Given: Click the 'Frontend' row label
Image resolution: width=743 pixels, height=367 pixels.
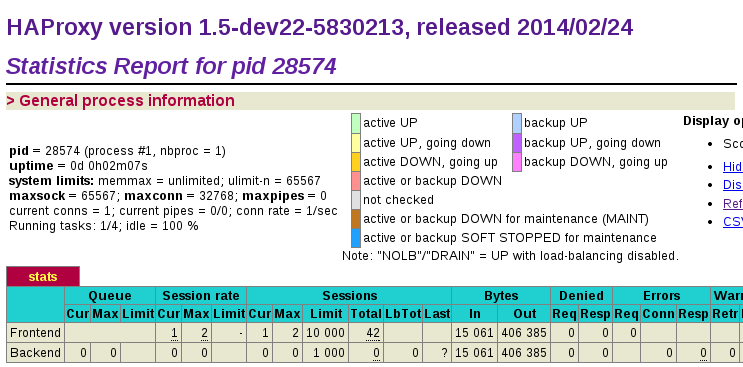Looking at the screenshot, I should pyautogui.click(x=36, y=333).
